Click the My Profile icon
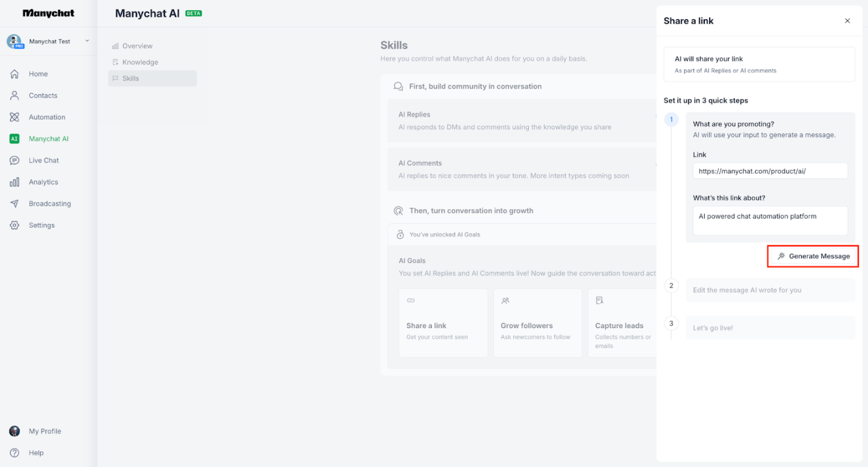The width and height of the screenshot is (868, 467). point(14,431)
